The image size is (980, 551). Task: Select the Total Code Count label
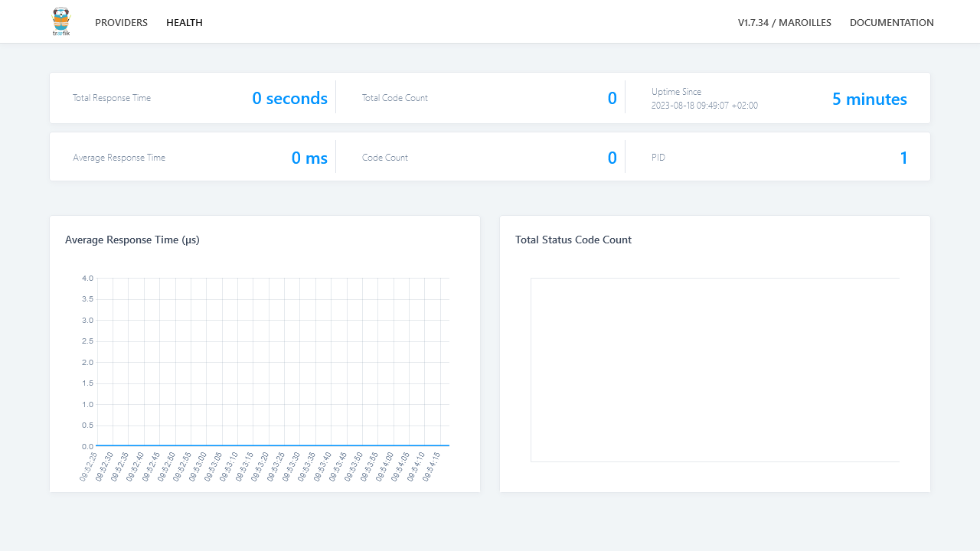395,98
